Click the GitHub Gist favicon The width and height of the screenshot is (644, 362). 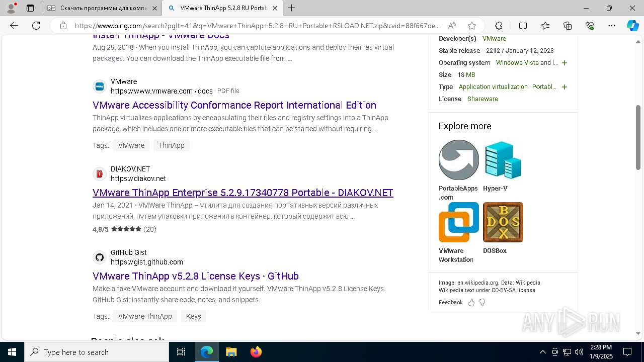pos(100,257)
